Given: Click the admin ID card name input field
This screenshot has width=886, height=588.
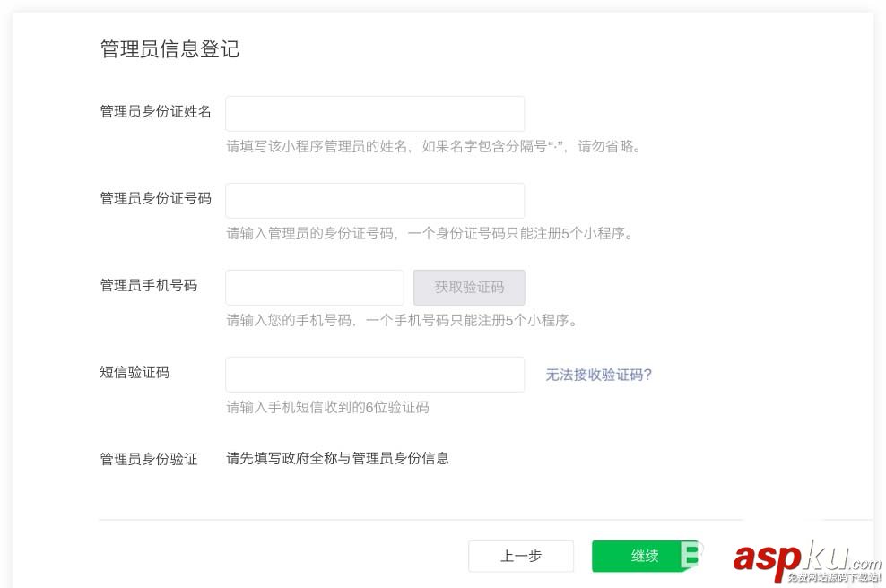Looking at the screenshot, I should pyautogui.click(x=374, y=113).
